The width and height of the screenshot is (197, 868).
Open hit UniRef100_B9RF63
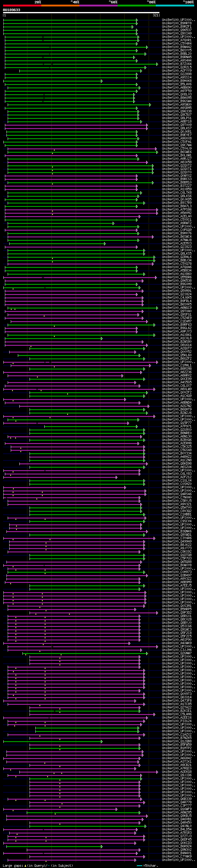coord(177,325)
